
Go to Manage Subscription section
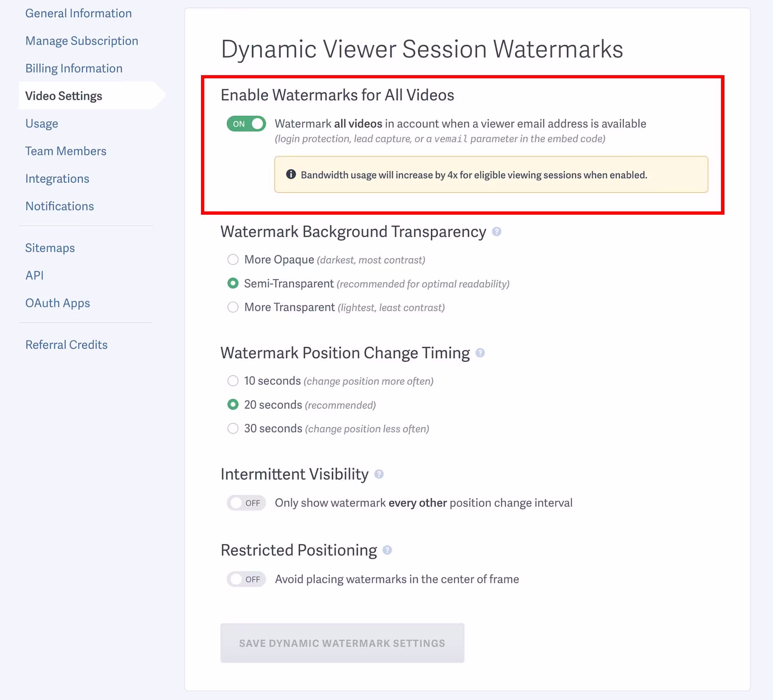tap(82, 41)
